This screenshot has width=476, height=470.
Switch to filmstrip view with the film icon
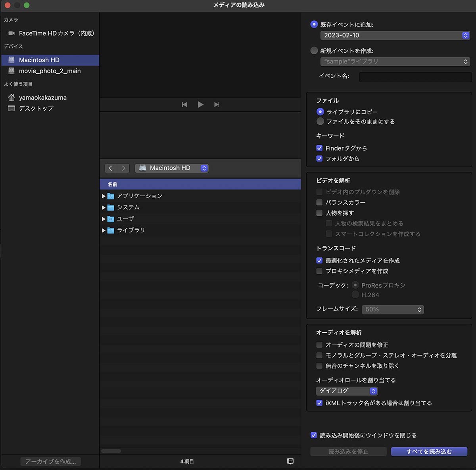coord(290,461)
